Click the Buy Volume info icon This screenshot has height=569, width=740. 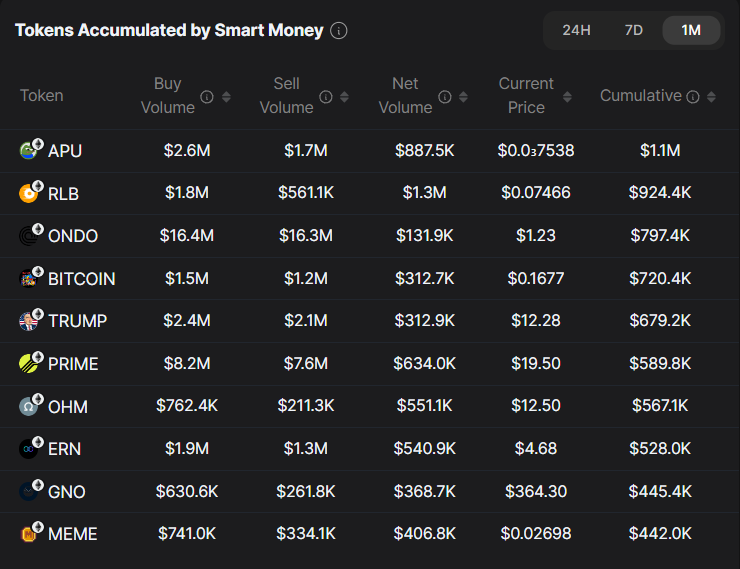(x=207, y=97)
